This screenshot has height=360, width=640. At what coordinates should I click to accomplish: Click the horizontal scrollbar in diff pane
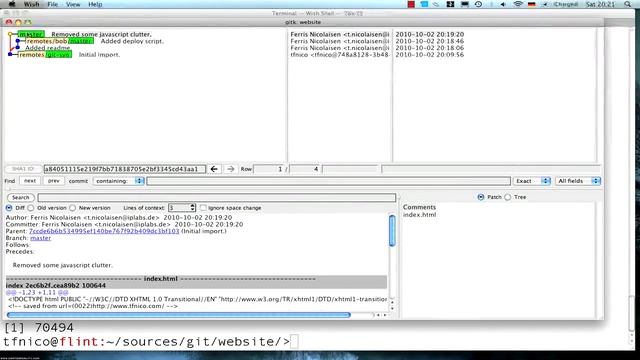179,315
